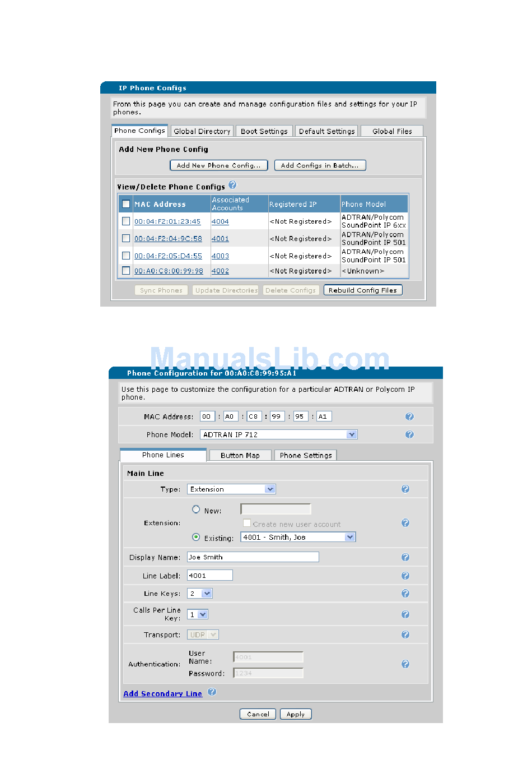Open help icon for Authentication
532x778 pixels.
(x=405, y=664)
